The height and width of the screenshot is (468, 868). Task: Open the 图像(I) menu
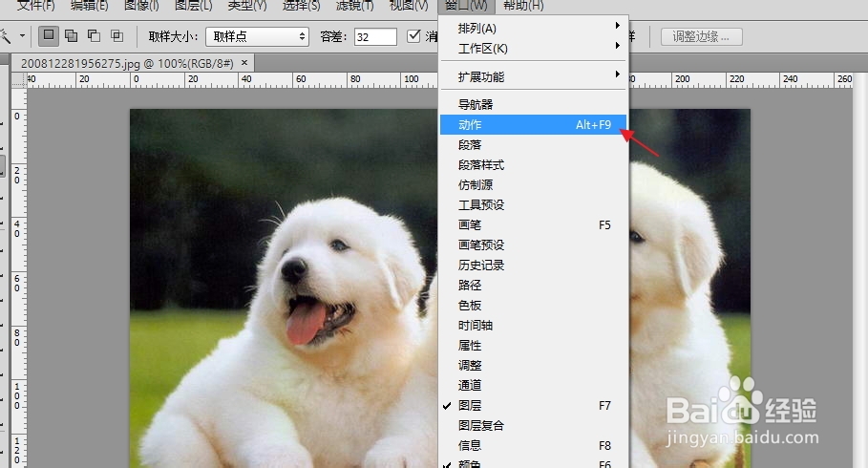tap(141, 6)
